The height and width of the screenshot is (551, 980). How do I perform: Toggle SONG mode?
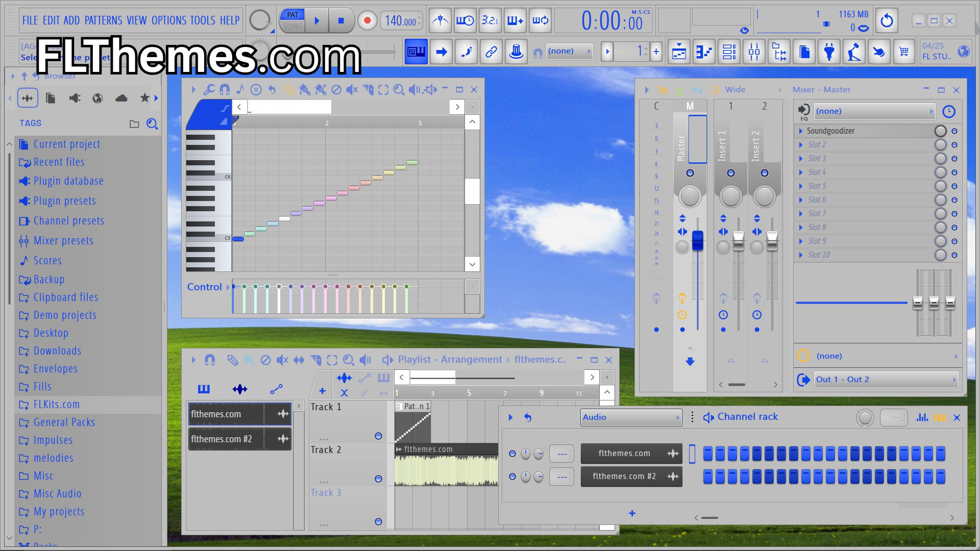tap(292, 26)
